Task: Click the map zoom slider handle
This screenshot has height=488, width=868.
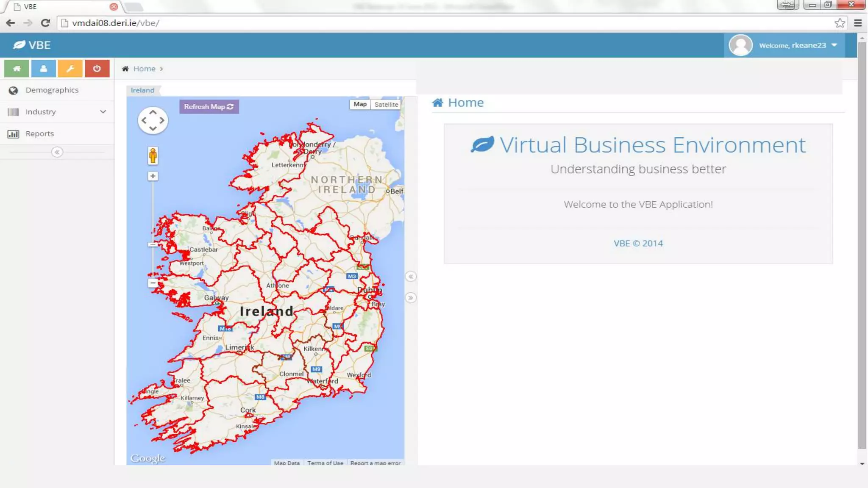Action: (x=153, y=244)
